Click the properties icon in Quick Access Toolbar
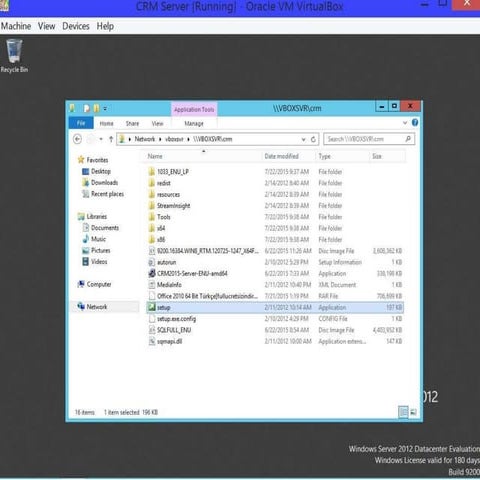The image size is (480, 480). click(x=87, y=108)
